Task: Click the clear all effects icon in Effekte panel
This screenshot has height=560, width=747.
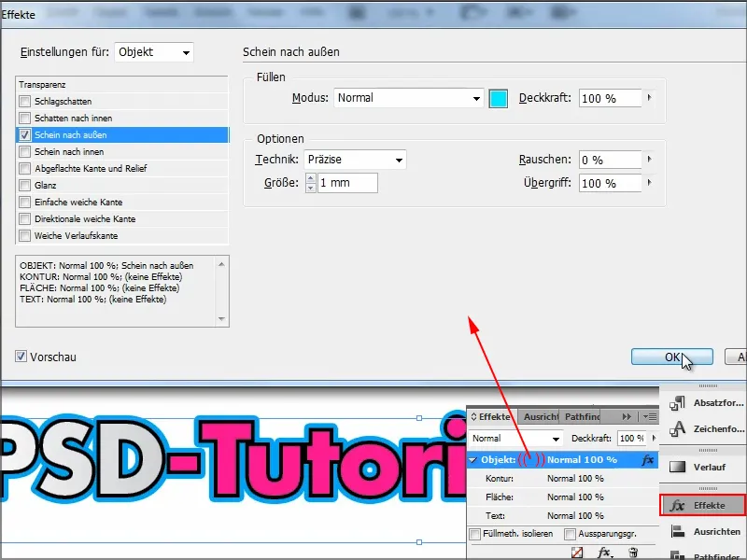Action: (x=577, y=553)
